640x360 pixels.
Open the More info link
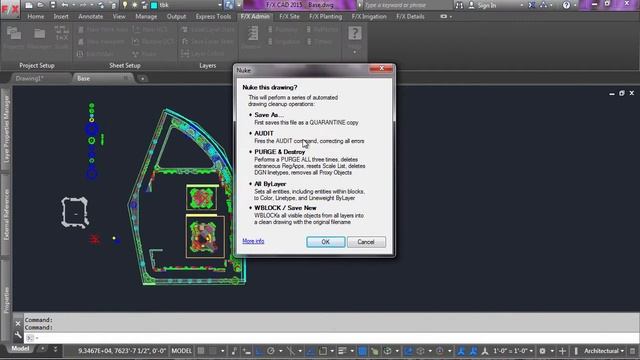click(x=253, y=241)
